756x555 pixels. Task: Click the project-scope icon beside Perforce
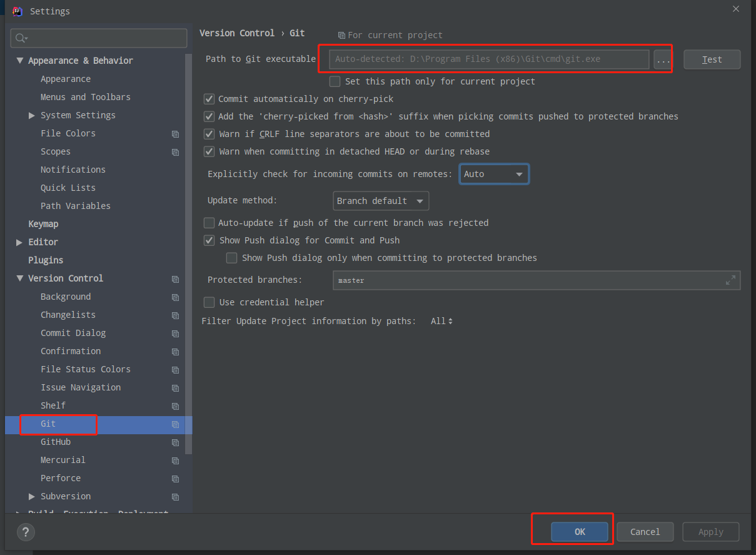[x=175, y=479]
